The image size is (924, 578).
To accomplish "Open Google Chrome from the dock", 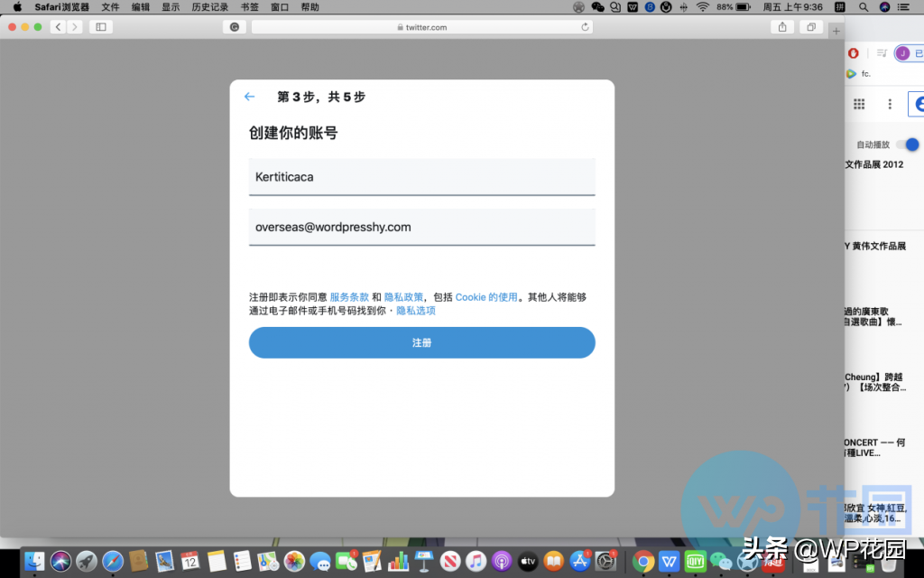I will point(642,561).
